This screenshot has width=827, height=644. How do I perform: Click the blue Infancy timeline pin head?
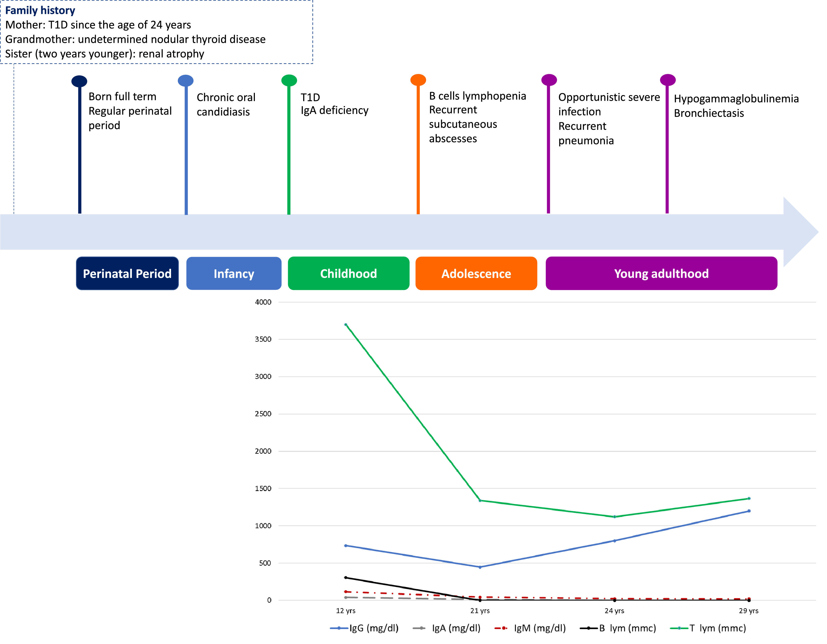pos(186,81)
